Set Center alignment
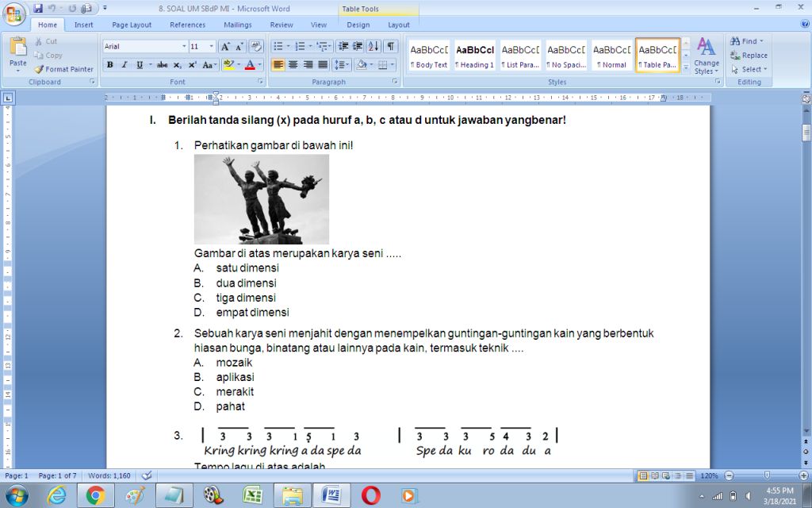 coord(293,65)
